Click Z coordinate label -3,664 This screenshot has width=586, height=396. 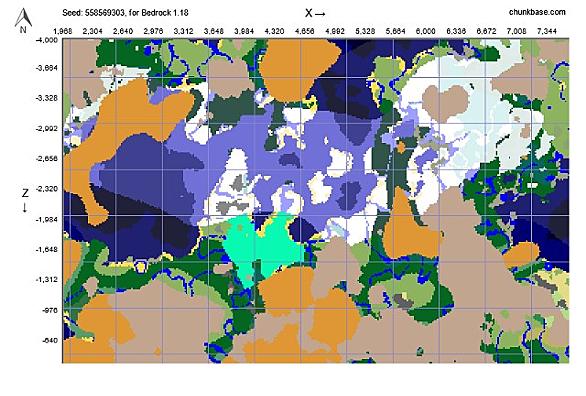pos(47,68)
